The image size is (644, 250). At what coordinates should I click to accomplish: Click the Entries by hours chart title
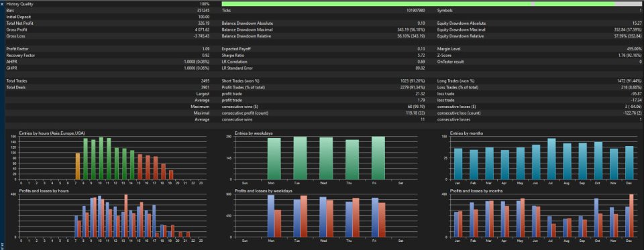[x=52, y=133]
